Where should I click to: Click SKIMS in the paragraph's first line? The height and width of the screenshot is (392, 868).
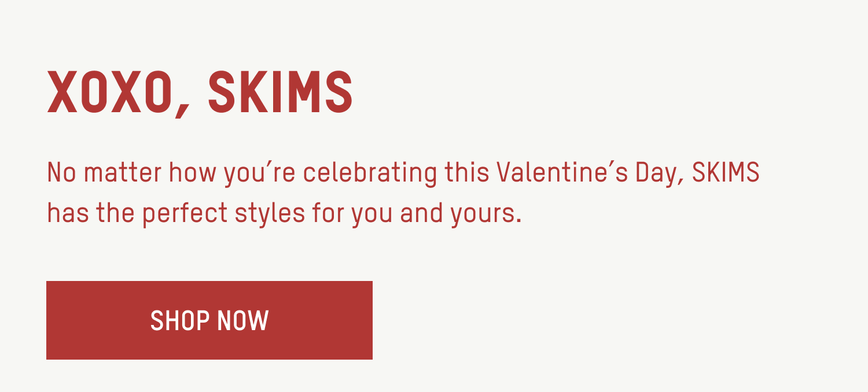click(x=726, y=172)
